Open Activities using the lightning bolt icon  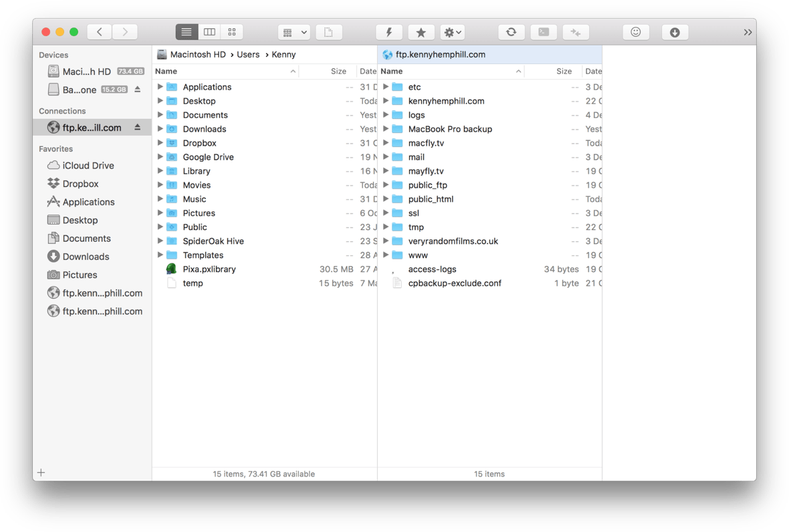(x=388, y=31)
